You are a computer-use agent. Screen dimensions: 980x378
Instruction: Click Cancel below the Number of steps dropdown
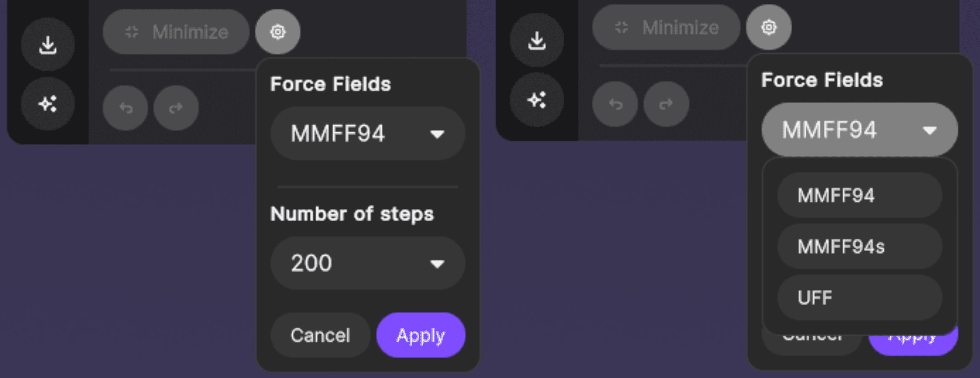[x=320, y=335]
